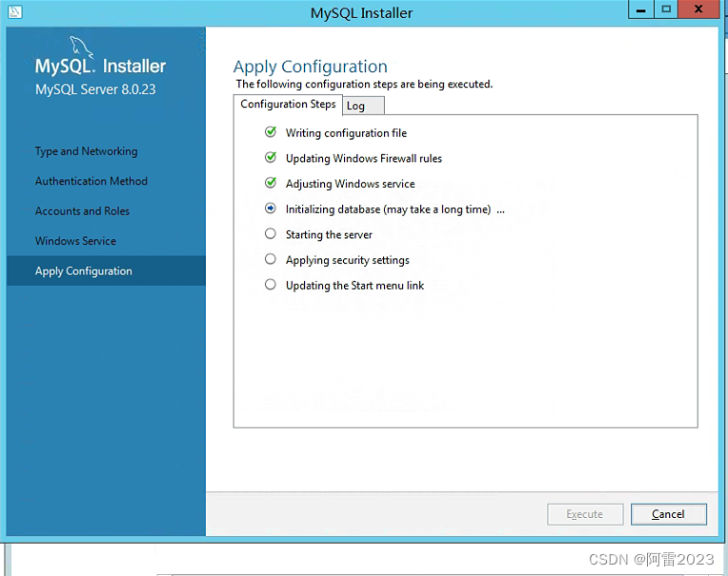The height and width of the screenshot is (576, 728).
Task: Click the circle beside Starting the server
Action: pyautogui.click(x=271, y=234)
